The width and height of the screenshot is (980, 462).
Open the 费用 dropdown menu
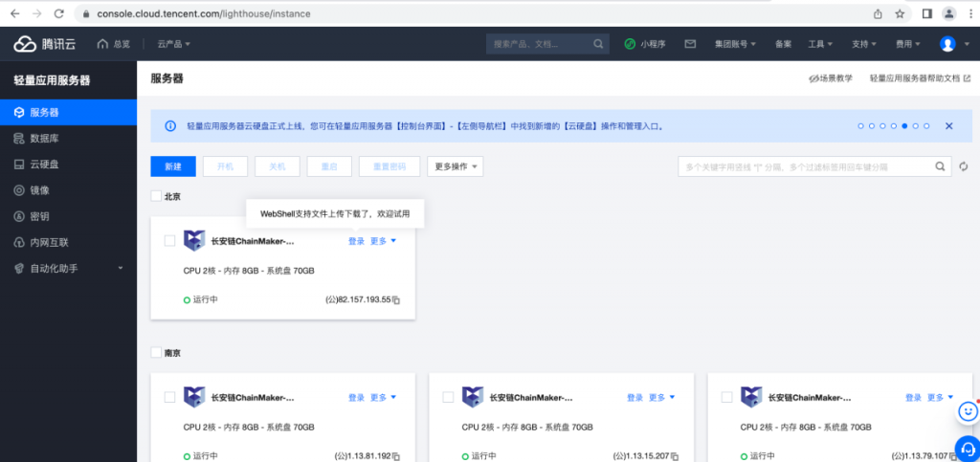(x=907, y=44)
